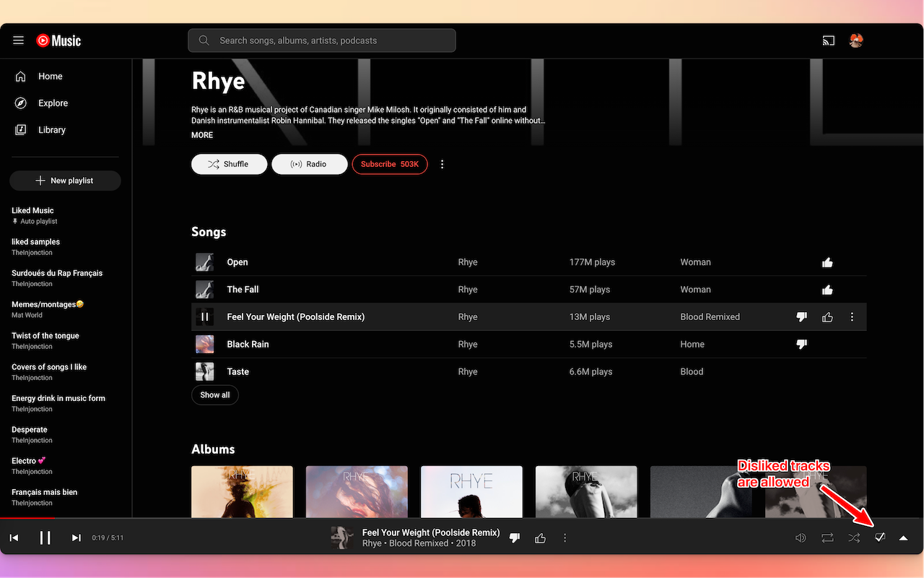The image size is (924, 578).
Task: Disable the disliked tracks allowed checkmark
Action: point(880,538)
